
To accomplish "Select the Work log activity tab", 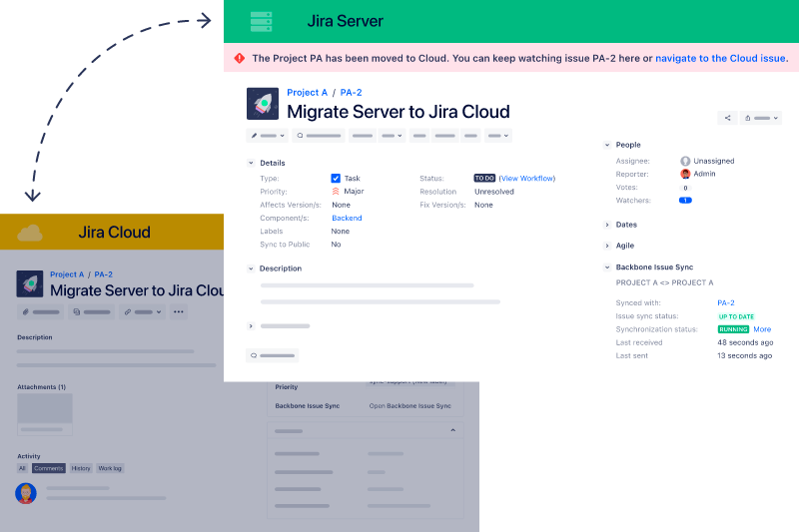I will (110, 468).
